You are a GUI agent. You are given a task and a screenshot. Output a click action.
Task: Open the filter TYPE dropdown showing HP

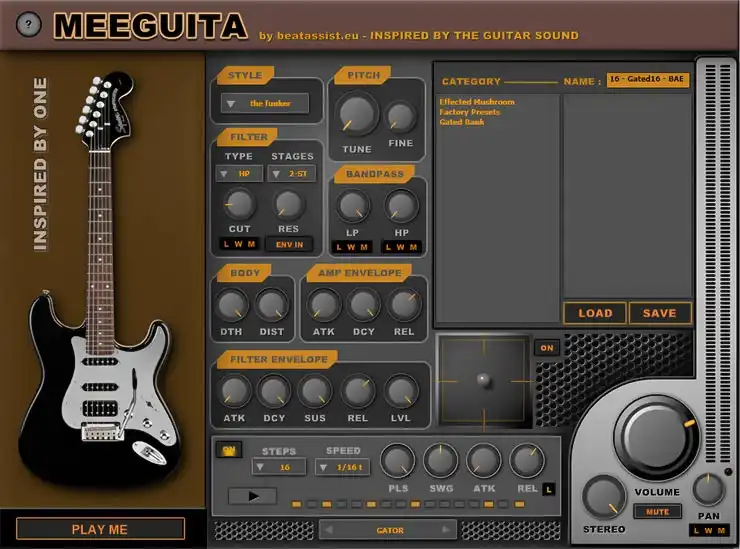(239, 174)
